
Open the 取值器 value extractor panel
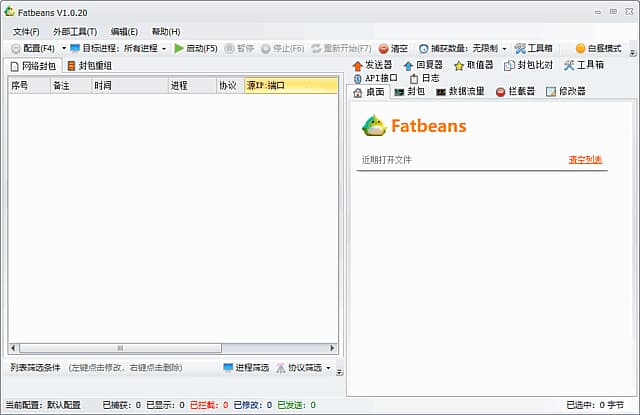click(473, 65)
